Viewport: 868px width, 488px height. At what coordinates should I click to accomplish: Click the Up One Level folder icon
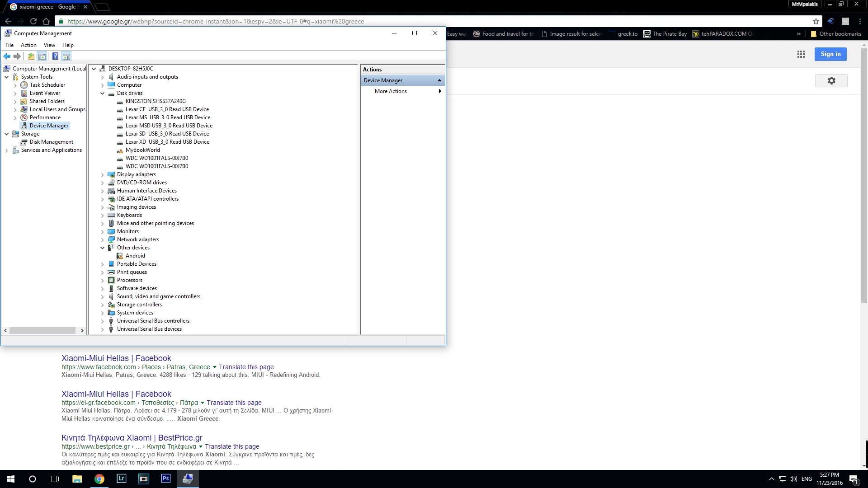tap(31, 56)
